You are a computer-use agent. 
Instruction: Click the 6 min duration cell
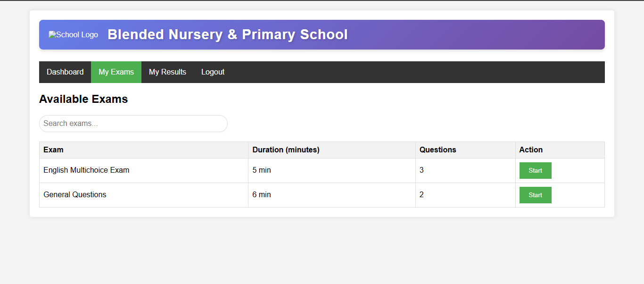(262, 195)
